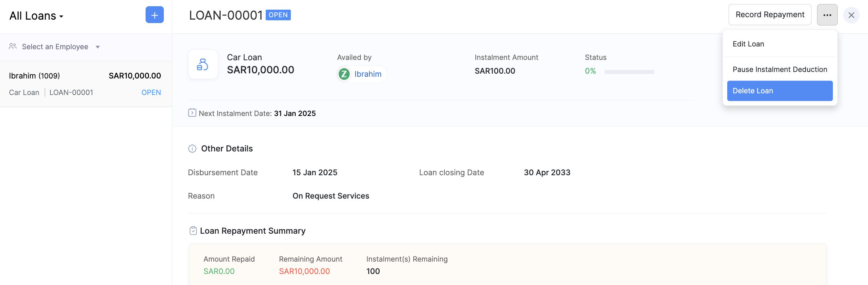The width and height of the screenshot is (868, 285).
Task: Click the next instalment calendar icon
Action: point(192,113)
